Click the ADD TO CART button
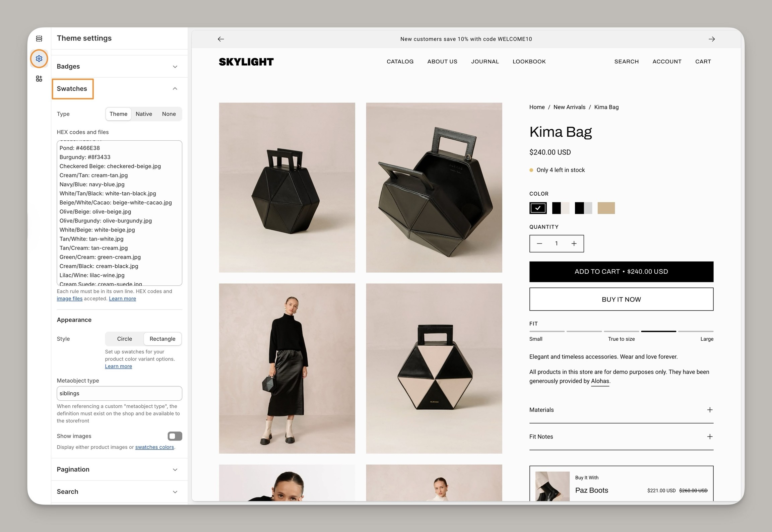Image resolution: width=772 pixels, height=532 pixels. point(621,272)
